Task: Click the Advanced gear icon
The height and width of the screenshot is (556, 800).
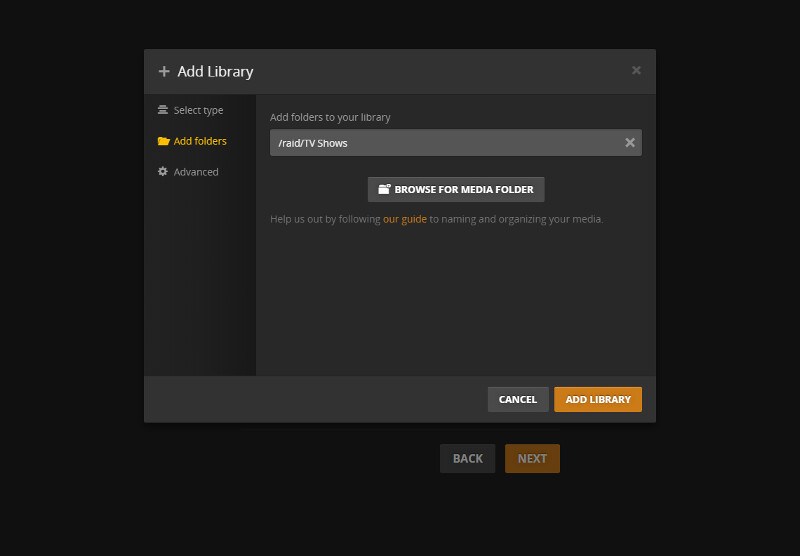Action: pyautogui.click(x=163, y=171)
